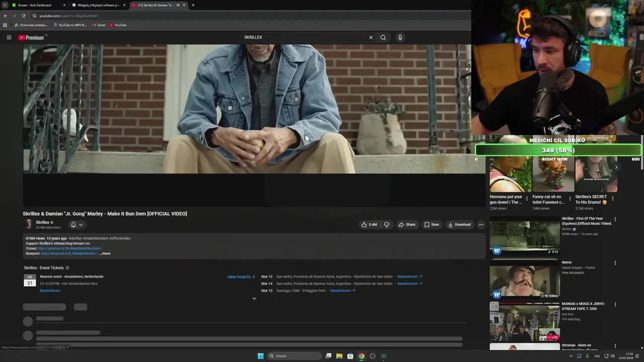The height and width of the screenshot is (362, 644).
Task: Open the YouTube hamburger guide menu
Action: (x=9, y=37)
